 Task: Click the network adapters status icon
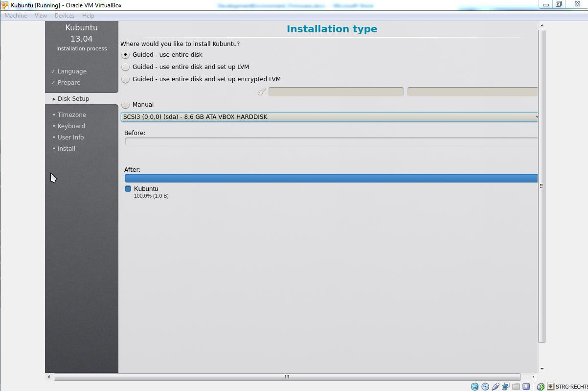506,387
